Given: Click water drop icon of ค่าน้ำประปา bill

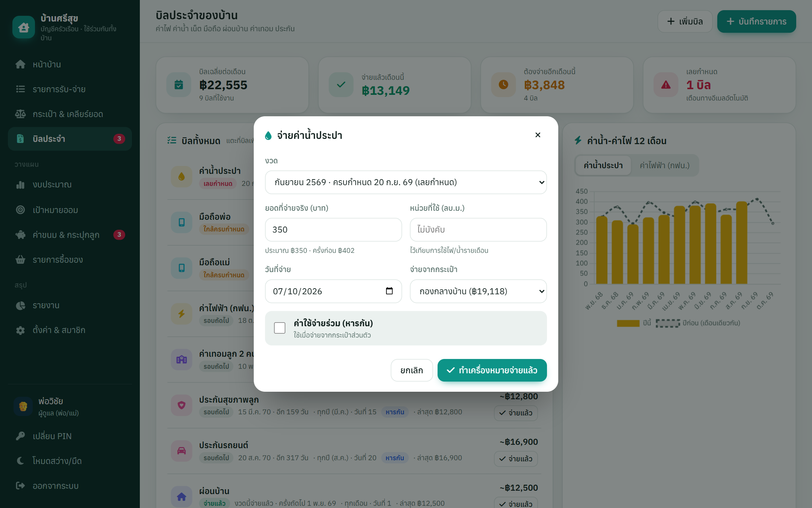Looking at the screenshot, I should [182, 176].
